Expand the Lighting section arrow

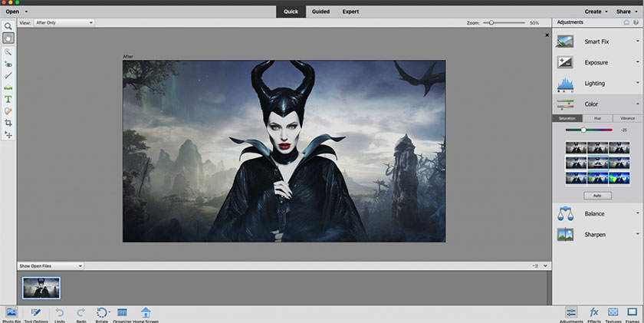pos(637,83)
